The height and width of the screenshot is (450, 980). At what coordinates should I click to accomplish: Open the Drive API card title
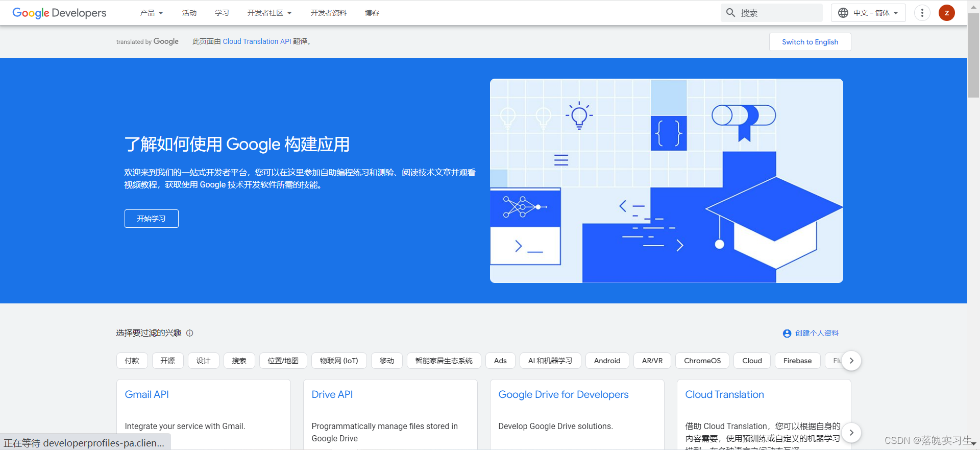(332, 394)
